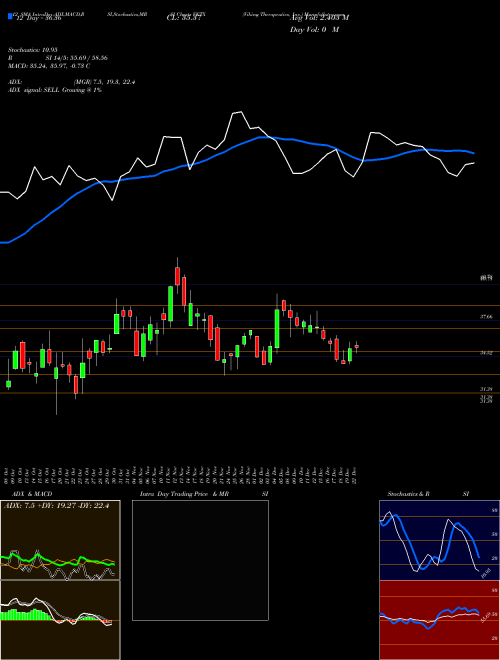Select the ADX '(MGR) 7.5, 19.3, 22.4' values
This screenshot has width=500, height=660.
click(104, 82)
